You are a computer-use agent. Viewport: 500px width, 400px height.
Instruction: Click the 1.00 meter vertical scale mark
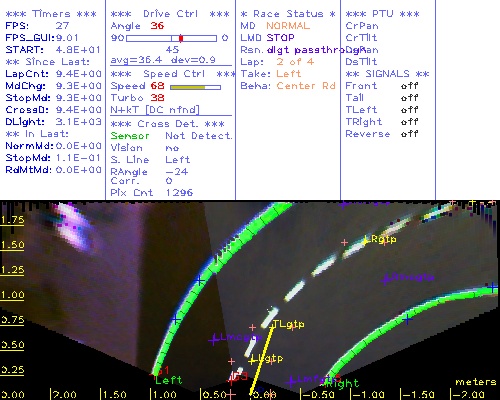(12, 295)
